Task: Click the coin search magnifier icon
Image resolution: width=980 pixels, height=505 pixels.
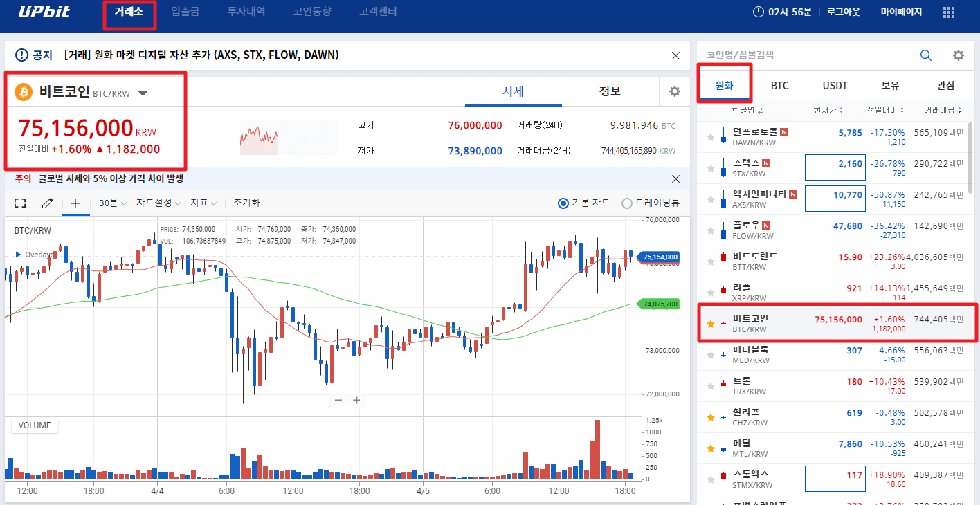Action: (x=926, y=55)
